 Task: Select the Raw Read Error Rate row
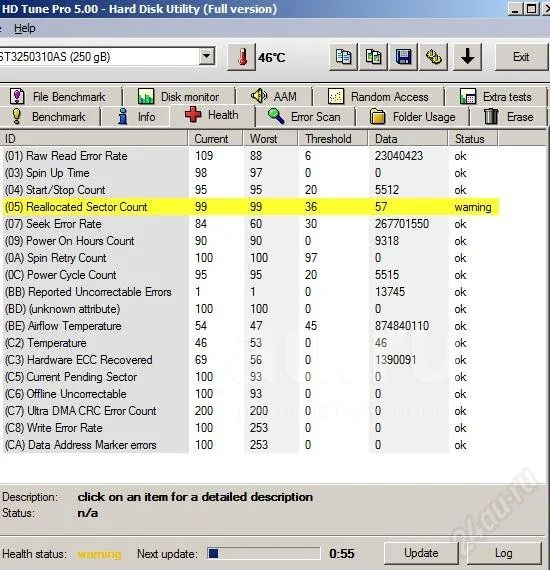click(251, 156)
